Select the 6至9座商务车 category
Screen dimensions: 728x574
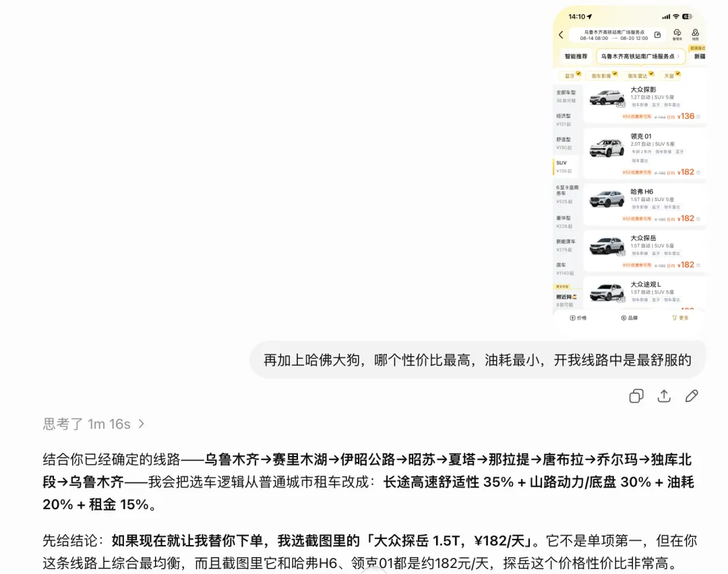(567, 194)
